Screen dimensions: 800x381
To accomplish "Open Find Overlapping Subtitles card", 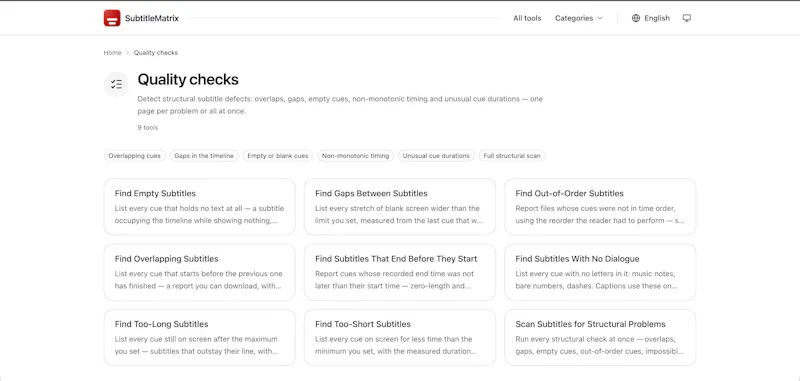I will [199, 272].
